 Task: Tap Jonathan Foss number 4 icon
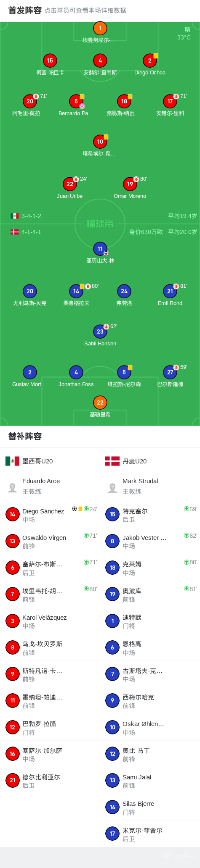(x=76, y=372)
